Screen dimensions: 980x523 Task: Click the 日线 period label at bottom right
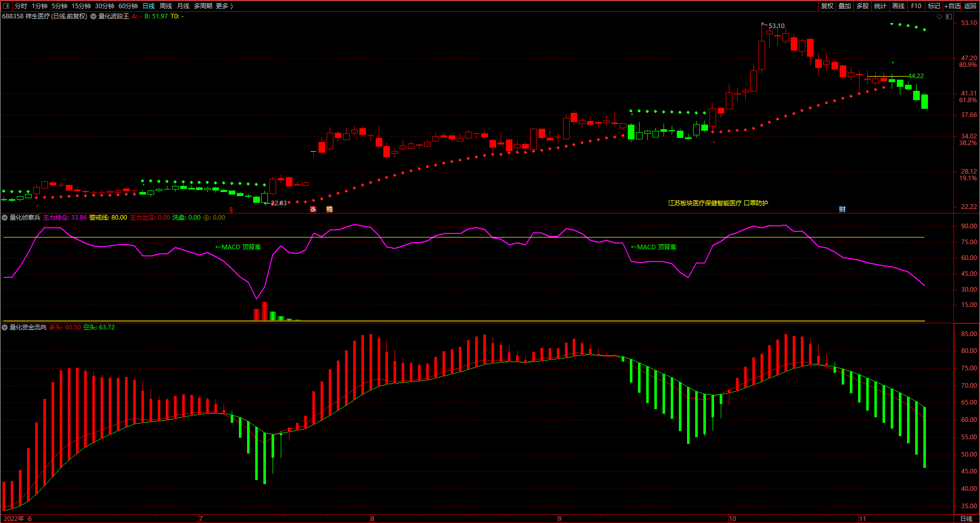(x=967, y=519)
